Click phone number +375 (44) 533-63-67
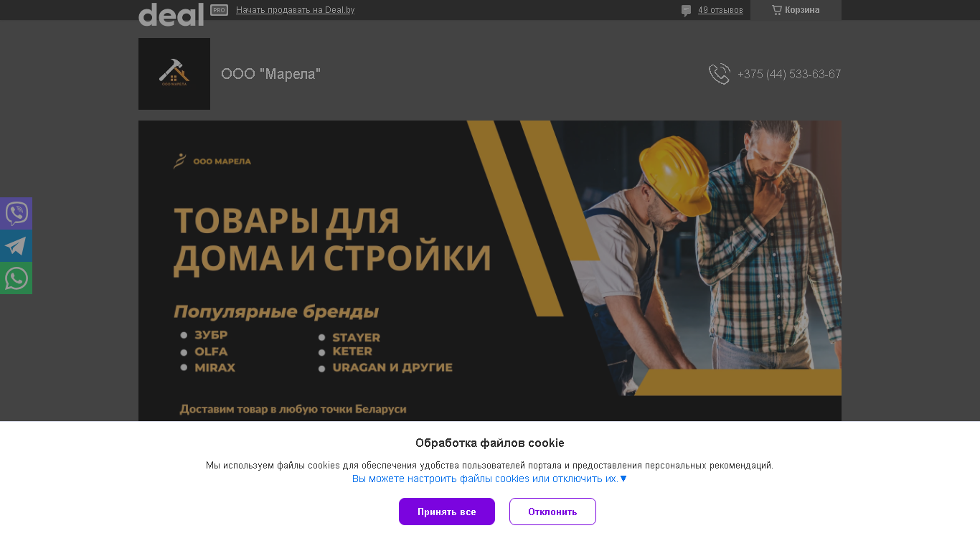Viewport: 980px width, 551px height. (789, 74)
